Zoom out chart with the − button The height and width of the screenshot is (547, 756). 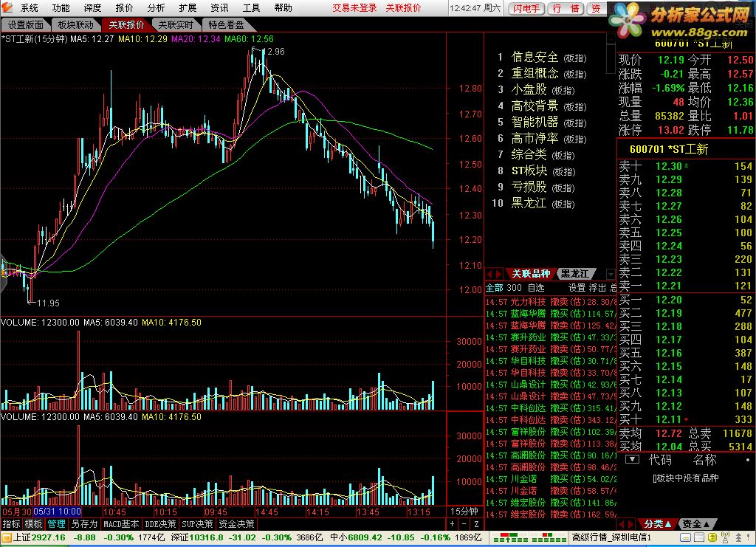464,524
